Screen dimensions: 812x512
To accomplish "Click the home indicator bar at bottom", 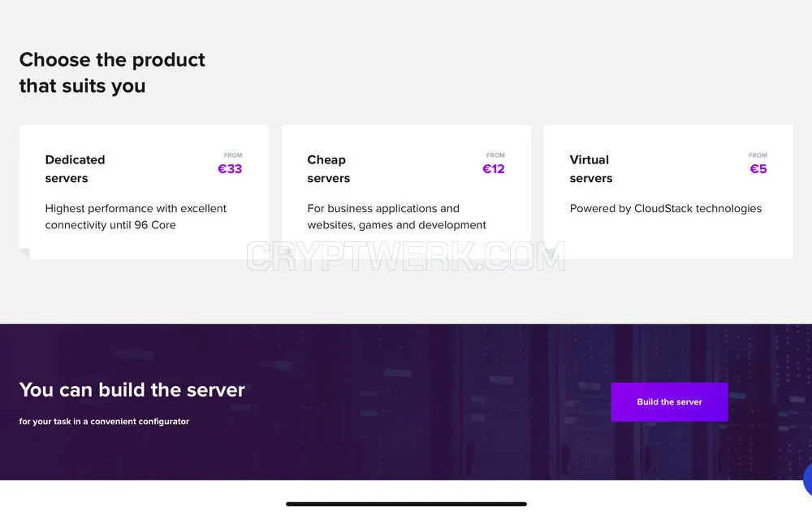I will click(x=406, y=504).
